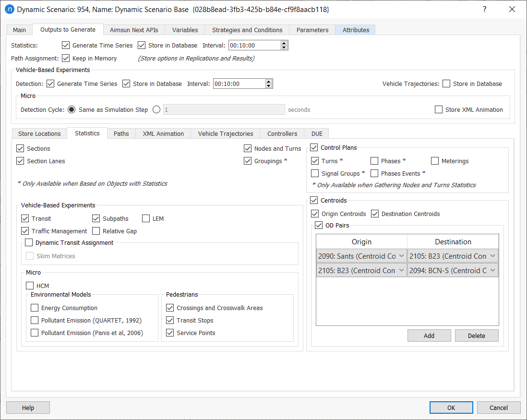The width and height of the screenshot is (527, 420).
Task: Open the Vehicle Trajectories sub-tab
Action: click(x=225, y=133)
